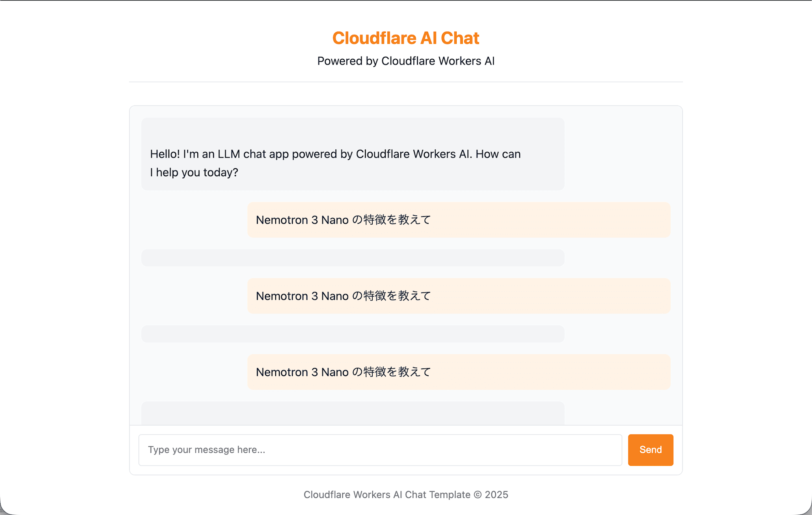The height and width of the screenshot is (515, 812).
Task: Click the divider line under the header
Action: point(406,82)
